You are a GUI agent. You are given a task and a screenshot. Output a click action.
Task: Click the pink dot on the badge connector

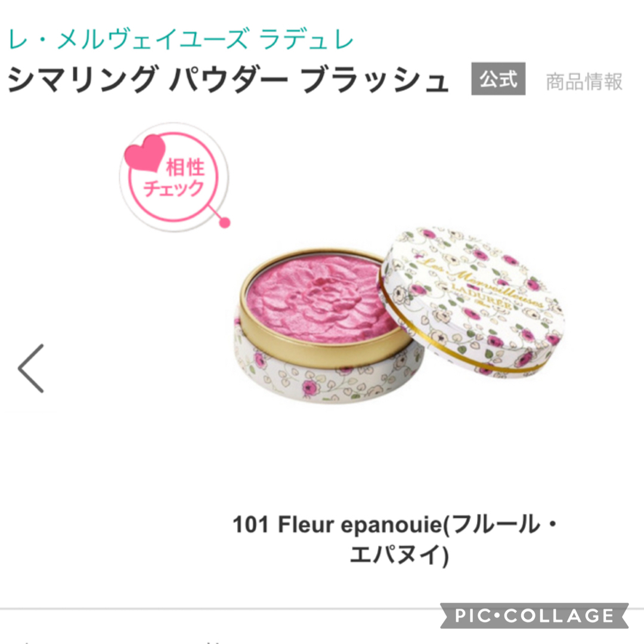click(x=225, y=222)
